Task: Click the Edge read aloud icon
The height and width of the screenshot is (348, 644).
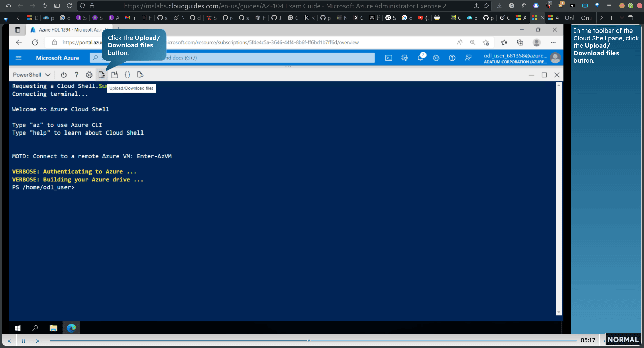Action: [x=460, y=42]
